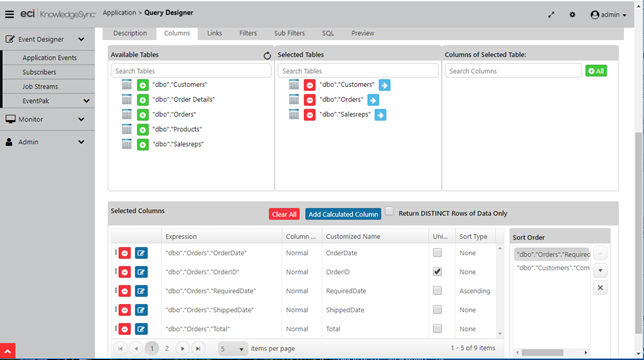Image resolution: width=644 pixels, height=360 pixels.
Task: Click the Clear All button
Action: click(284, 214)
